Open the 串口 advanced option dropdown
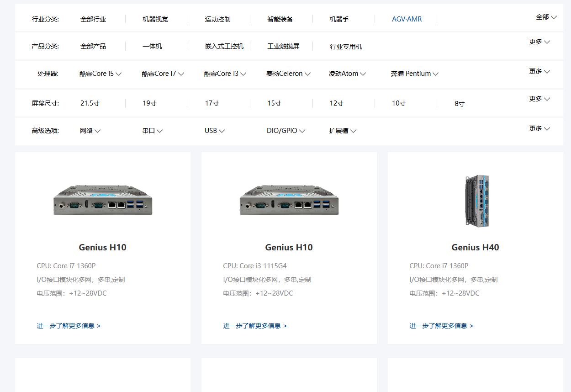 pos(153,131)
